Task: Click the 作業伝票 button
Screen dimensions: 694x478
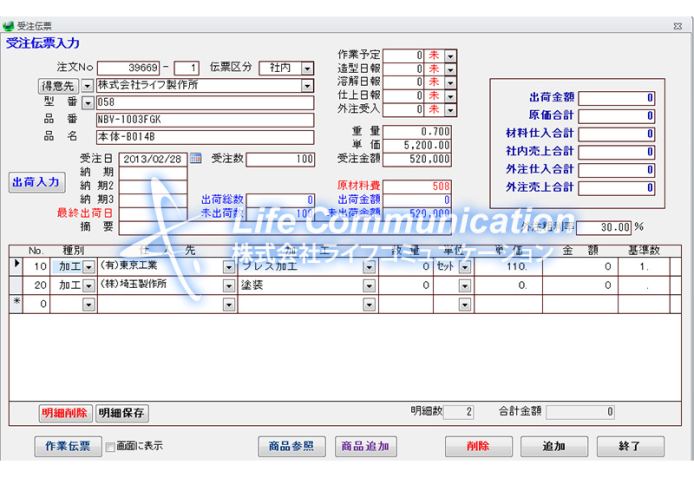Action: [x=66, y=446]
